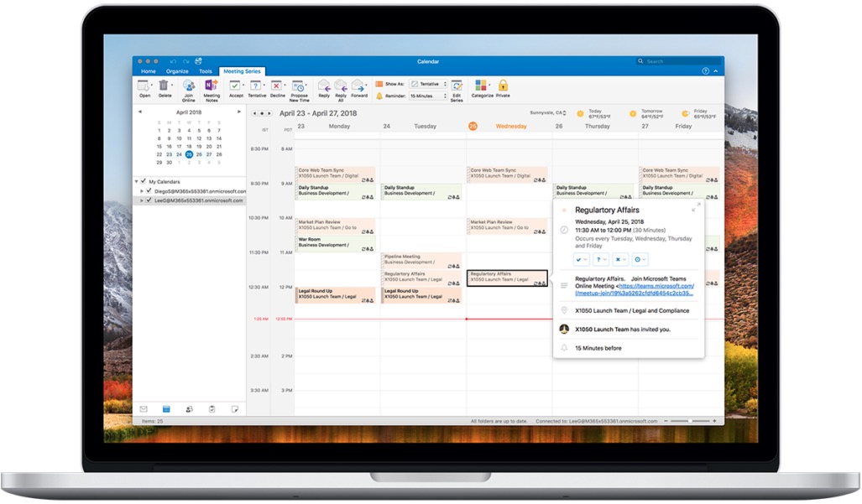
Task: Toggle the LeeG calendar checkbox
Action: coord(149,200)
